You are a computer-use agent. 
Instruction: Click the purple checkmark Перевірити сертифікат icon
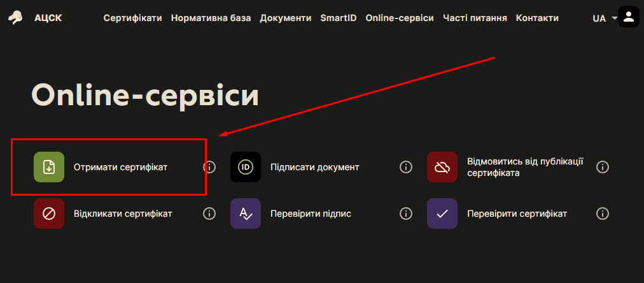tap(442, 214)
